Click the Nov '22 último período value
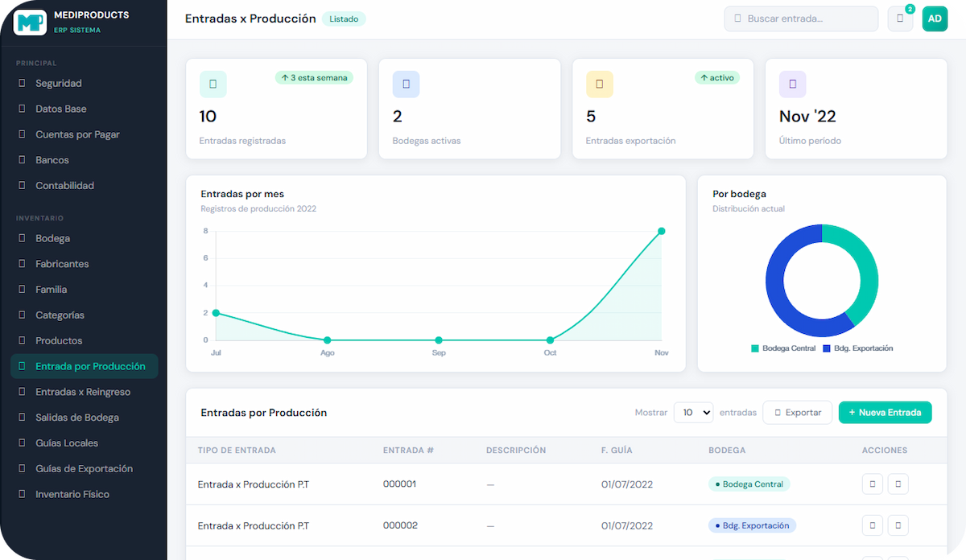This screenshot has height=560, width=966. (x=807, y=117)
